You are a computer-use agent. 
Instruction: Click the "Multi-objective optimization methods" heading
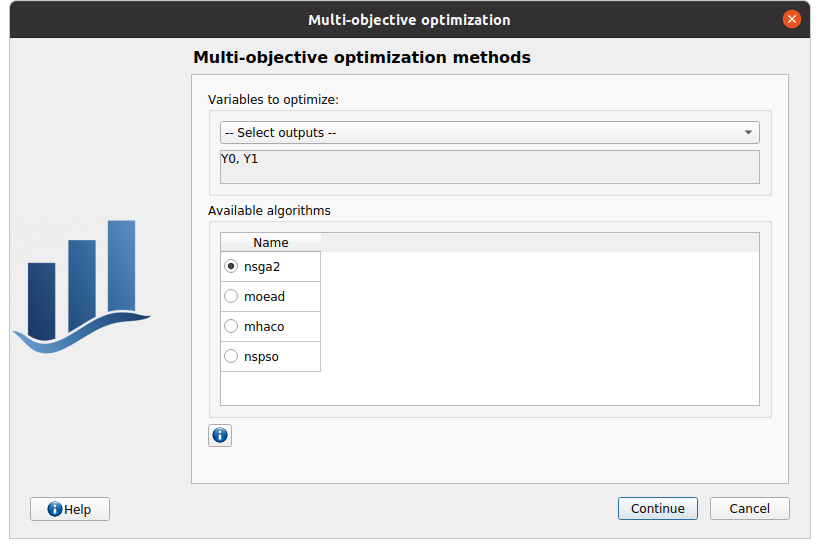pos(361,58)
